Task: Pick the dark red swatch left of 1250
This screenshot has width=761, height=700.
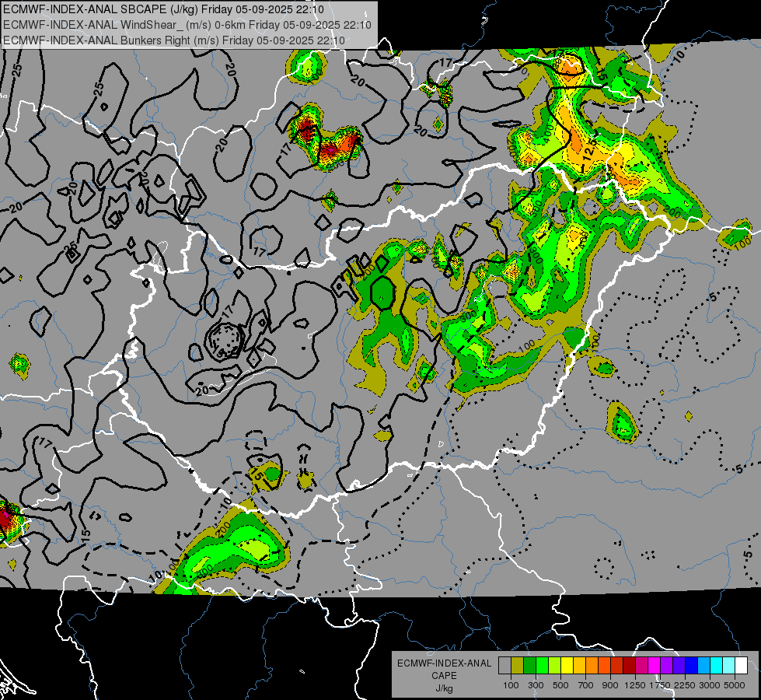Action: coord(629,666)
